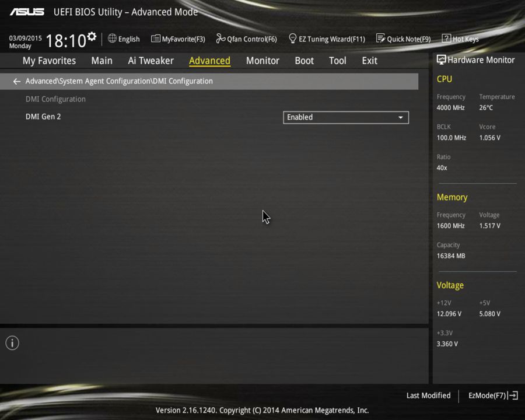The width and height of the screenshot is (525, 420).
Task: Click the information icon at bottom left
Action: [x=12, y=343]
